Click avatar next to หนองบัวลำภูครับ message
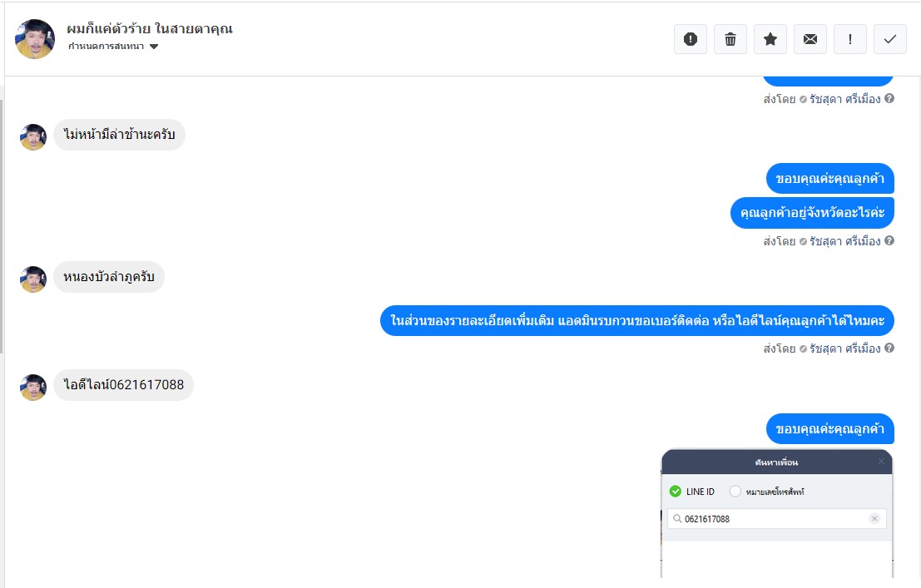921x588 pixels. pyautogui.click(x=33, y=279)
